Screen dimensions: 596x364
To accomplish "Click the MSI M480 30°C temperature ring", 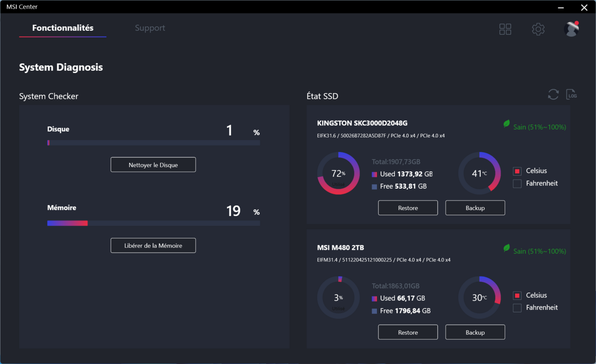I will [479, 297].
